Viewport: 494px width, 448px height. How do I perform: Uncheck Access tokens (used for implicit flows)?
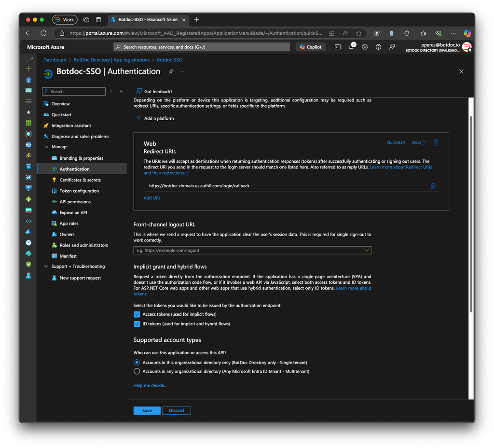[x=137, y=314]
